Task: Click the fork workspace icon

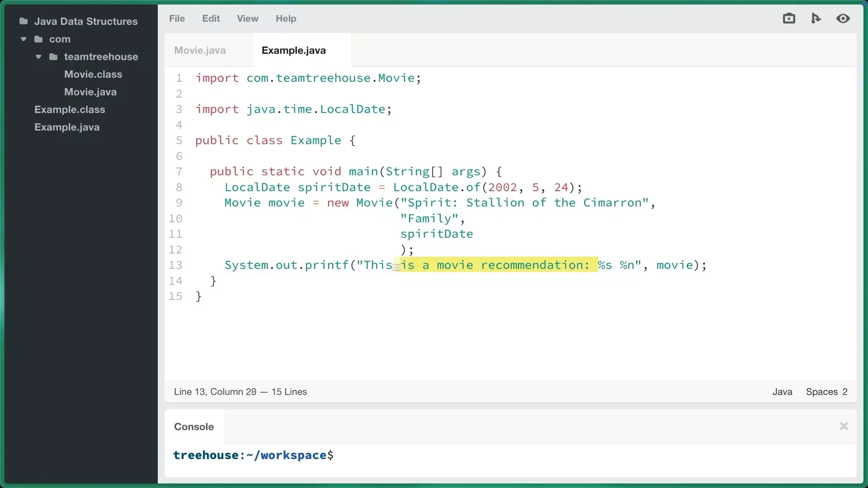Action: click(x=816, y=19)
